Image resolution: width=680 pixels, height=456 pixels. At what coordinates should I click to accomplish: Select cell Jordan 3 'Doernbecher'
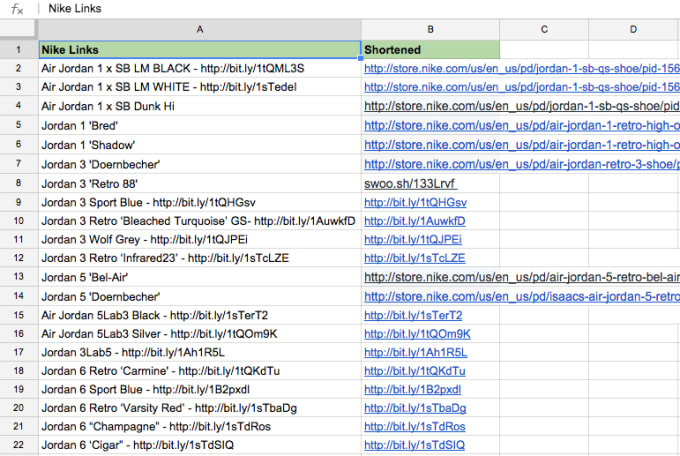(x=199, y=164)
